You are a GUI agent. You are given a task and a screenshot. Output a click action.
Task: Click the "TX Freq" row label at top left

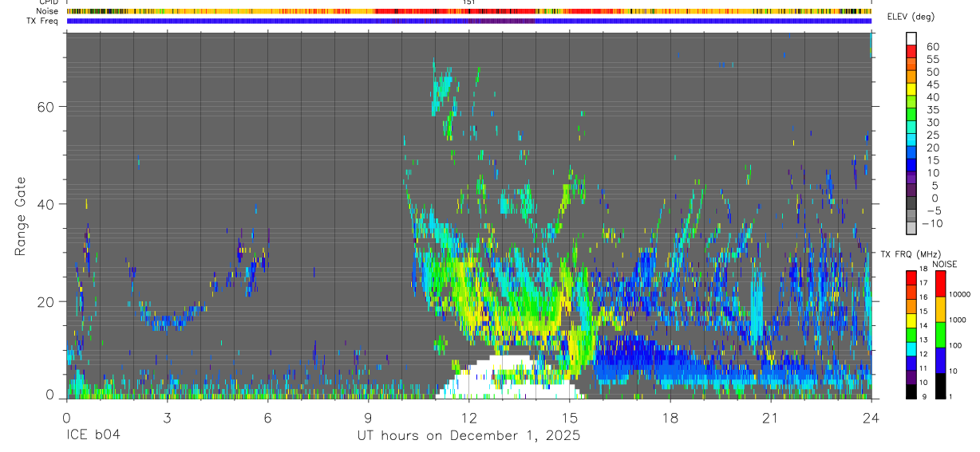tap(44, 21)
